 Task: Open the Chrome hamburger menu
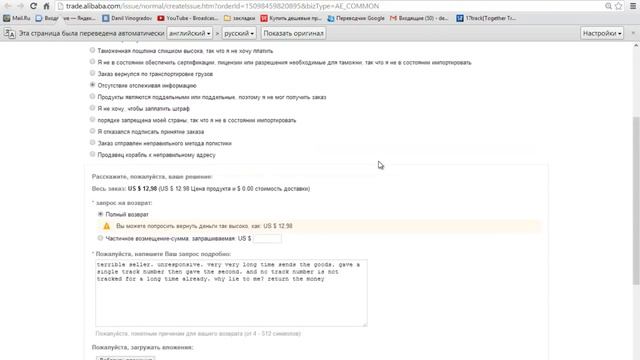[633, 6]
